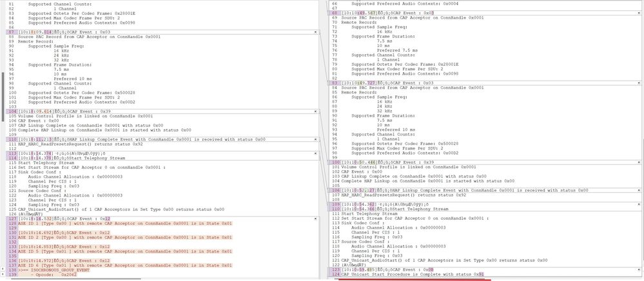Open dropdown arrow on right pane line 68
The height and width of the screenshot is (281, 644).
[x=639, y=13]
